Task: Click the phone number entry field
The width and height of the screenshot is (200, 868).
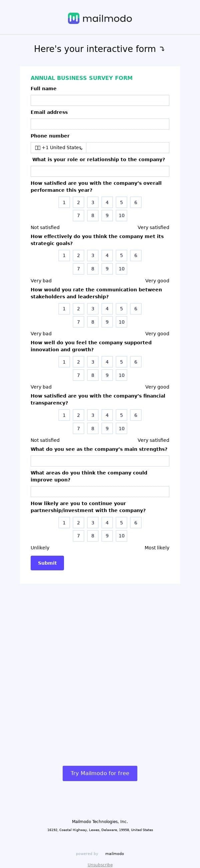Action: (x=127, y=147)
